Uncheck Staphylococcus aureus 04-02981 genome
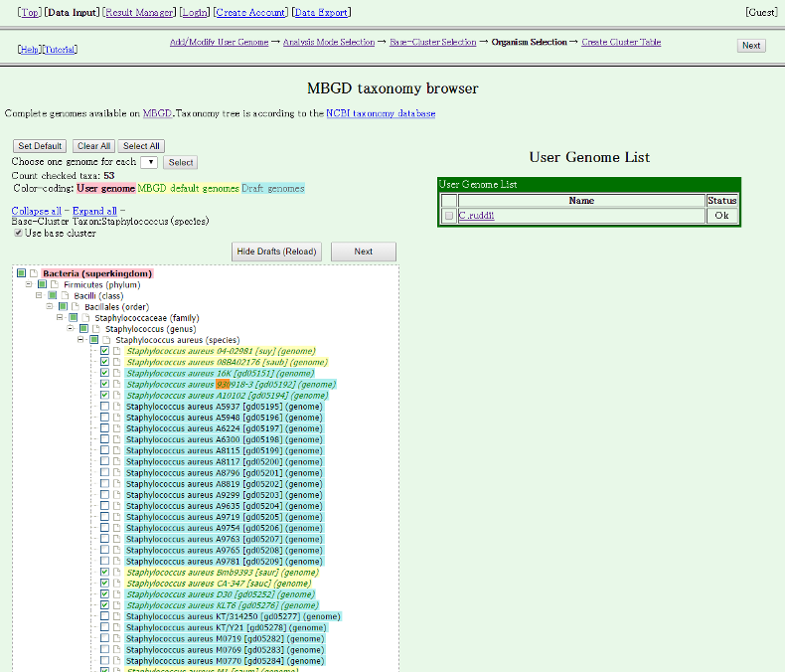Screen dimensions: 785x672 click(104, 351)
